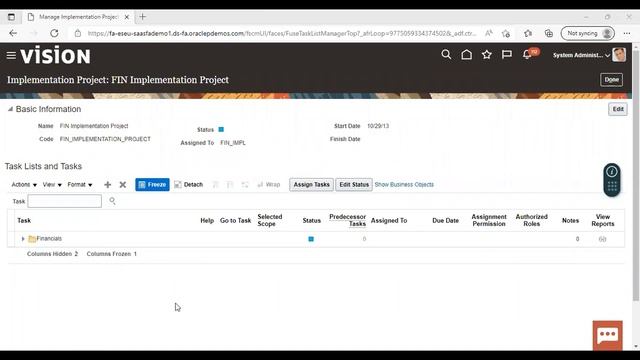640x360 pixels.
Task: Click the Authorized Roles column header
Action: [x=531, y=220]
